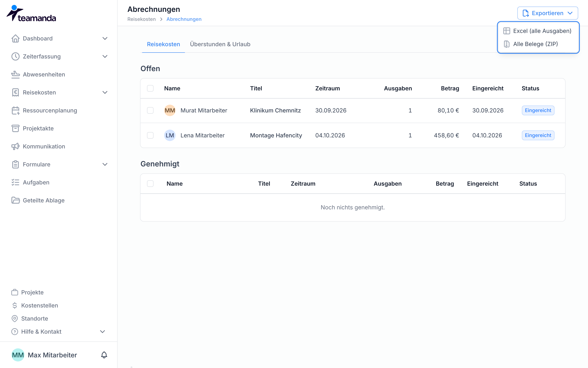588x368 pixels.
Task: Toggle the Exportieren dropdown button
Action: 547,13
